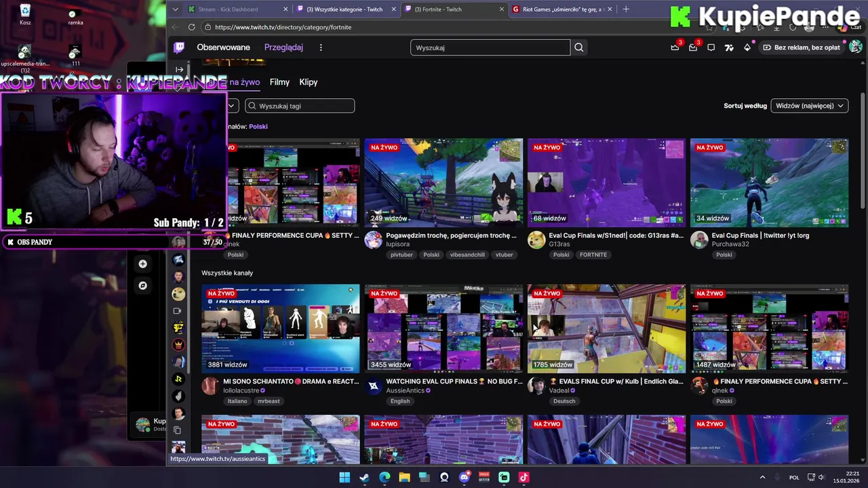Open notifications inbox icon
This screenshot has height=488, width=868.
693,47
